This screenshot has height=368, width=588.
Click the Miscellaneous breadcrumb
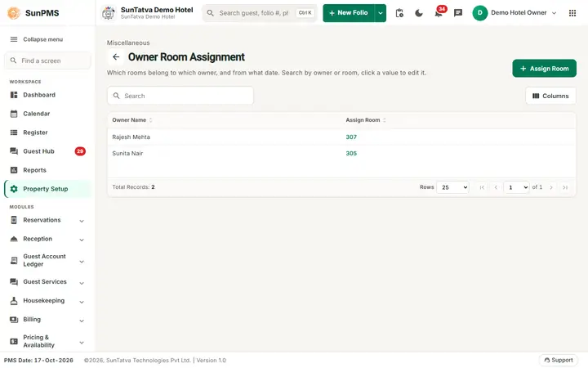coord(128,43)
